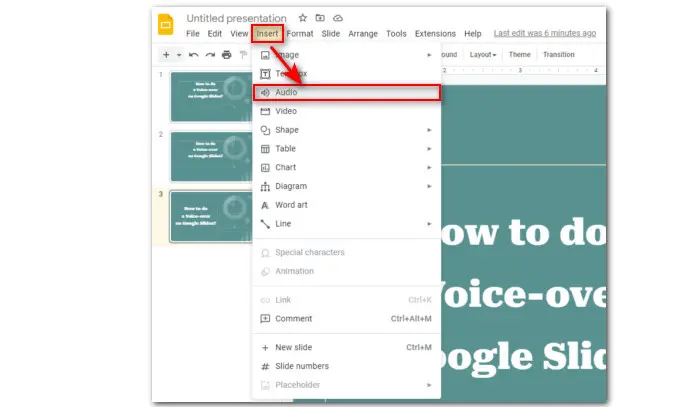Choose Audio from the Insert menu

346,92
